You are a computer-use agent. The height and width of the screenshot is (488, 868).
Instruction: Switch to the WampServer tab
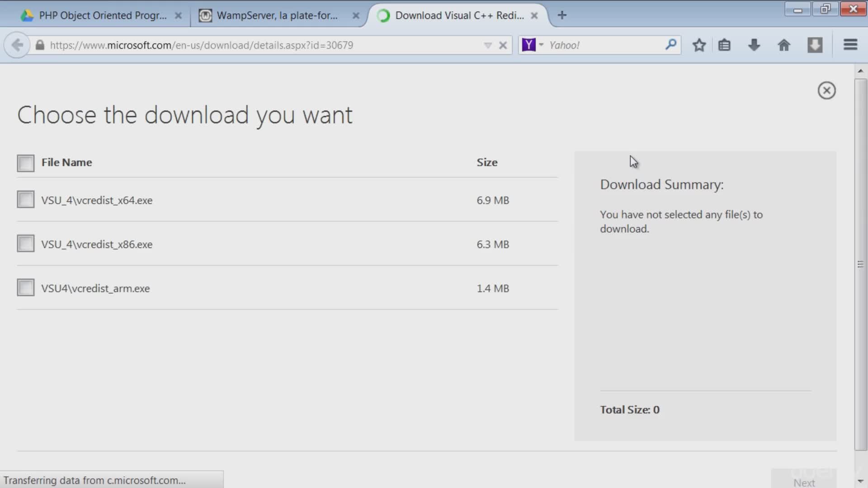(277, 15)
